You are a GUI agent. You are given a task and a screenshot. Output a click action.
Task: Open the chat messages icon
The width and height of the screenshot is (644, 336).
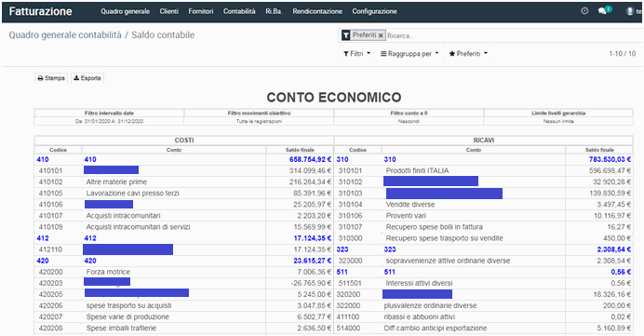603,11
